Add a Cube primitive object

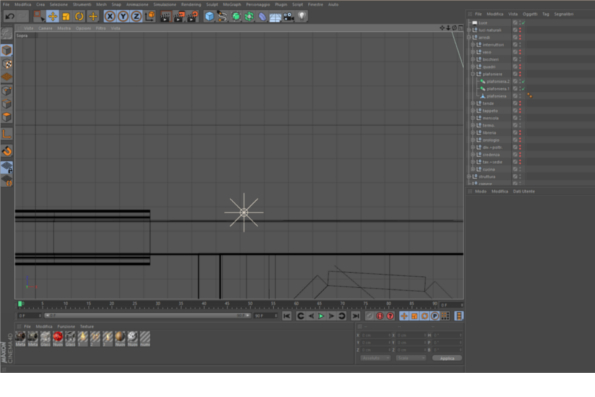coord(209,16)
